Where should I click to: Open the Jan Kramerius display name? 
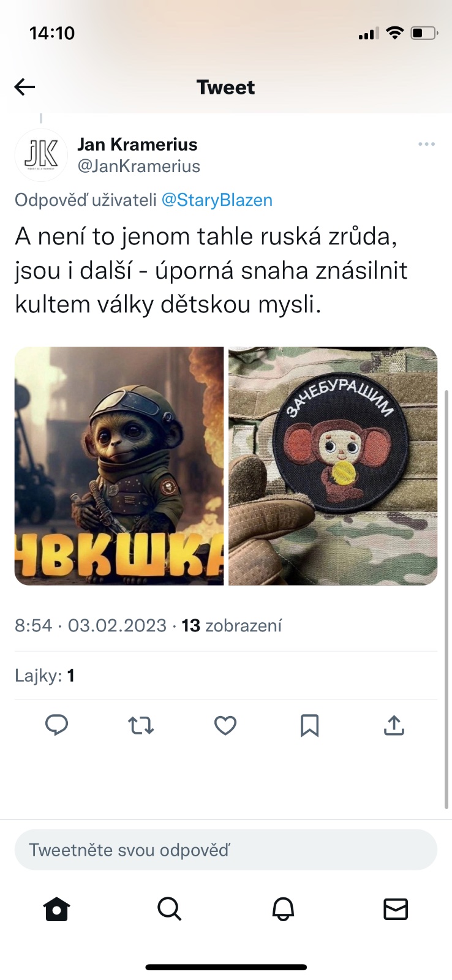[x=137, y=145]
